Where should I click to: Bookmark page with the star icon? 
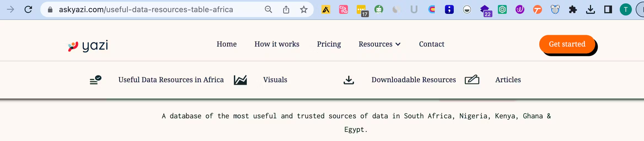coord(304,10)
